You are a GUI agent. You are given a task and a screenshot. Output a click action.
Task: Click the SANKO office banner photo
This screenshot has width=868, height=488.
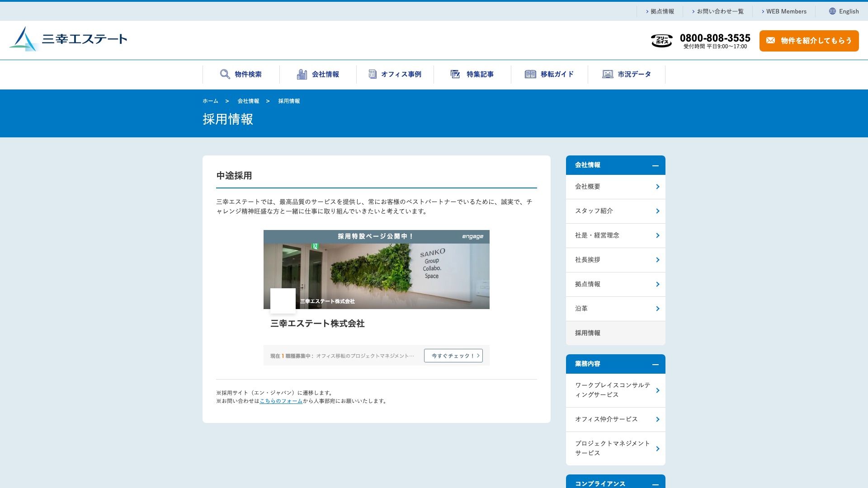click(376, 276)
